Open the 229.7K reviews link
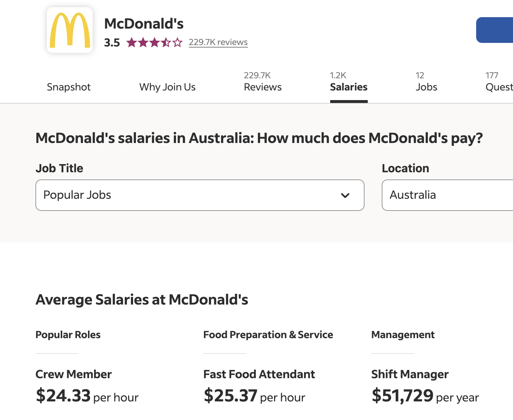 point(218,42)
